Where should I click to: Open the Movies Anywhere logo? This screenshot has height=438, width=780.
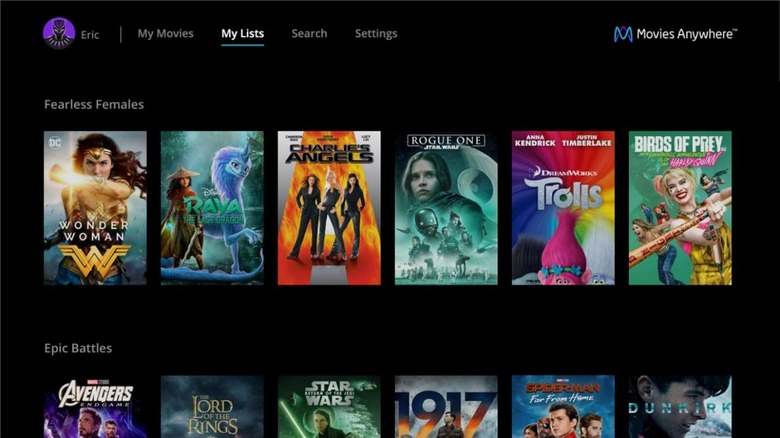(x=675, y=34)
